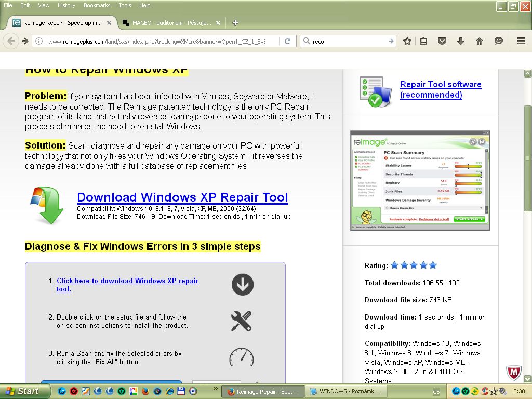
Task: Open the Tools menu
Action: pos(125,5)
